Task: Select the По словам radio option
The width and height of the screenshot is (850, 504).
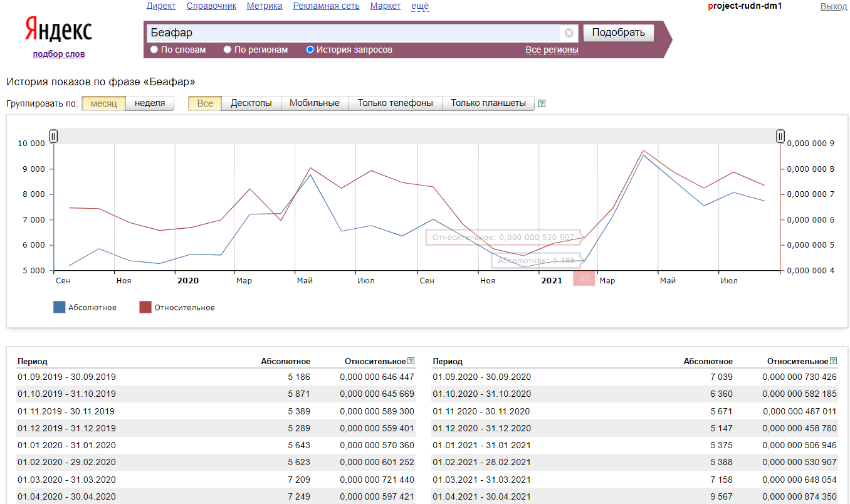Action: 154,50
